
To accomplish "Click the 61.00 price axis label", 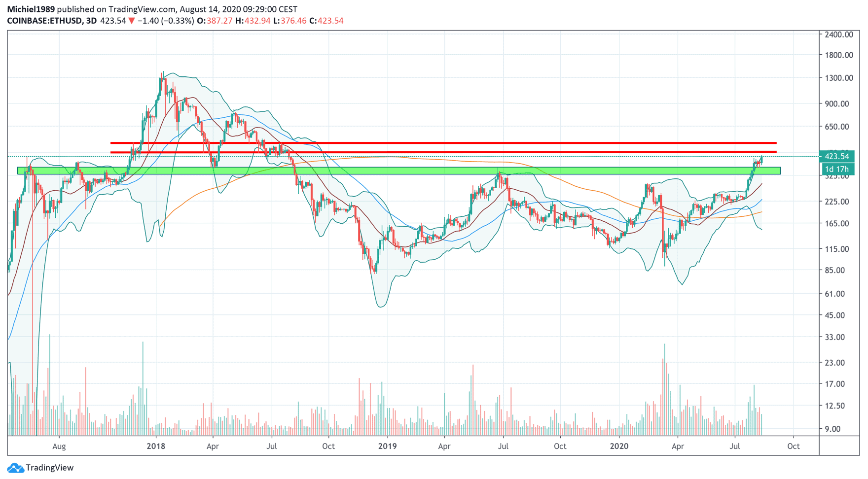I will pyautogui.click(x=835, y=294).
